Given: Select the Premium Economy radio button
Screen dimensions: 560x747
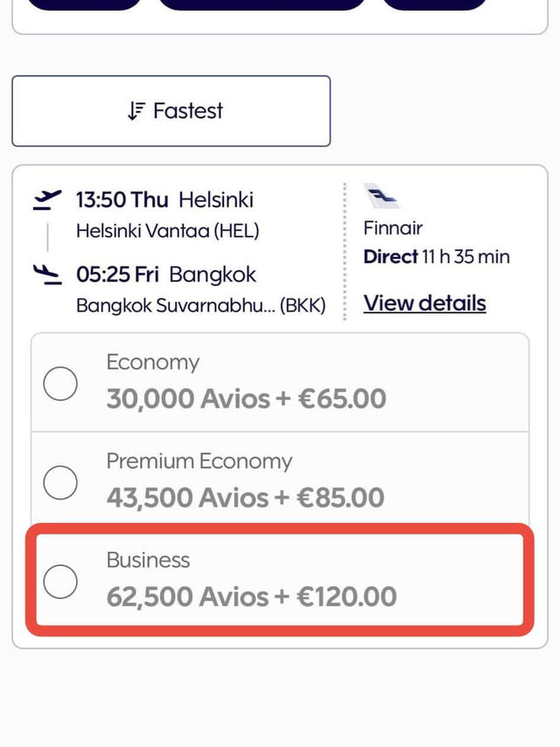Looking at the screenshot, I should point(60,483).
